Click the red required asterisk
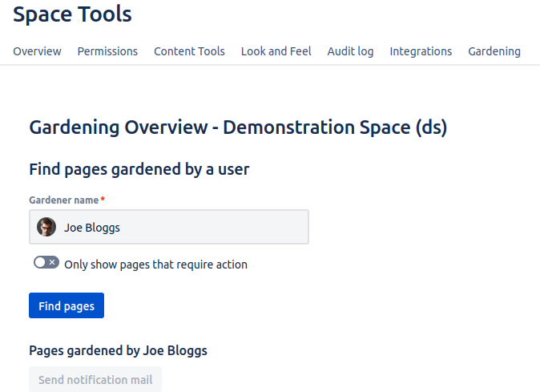Viewport: 540px width, 392px height. pos(103,200)
